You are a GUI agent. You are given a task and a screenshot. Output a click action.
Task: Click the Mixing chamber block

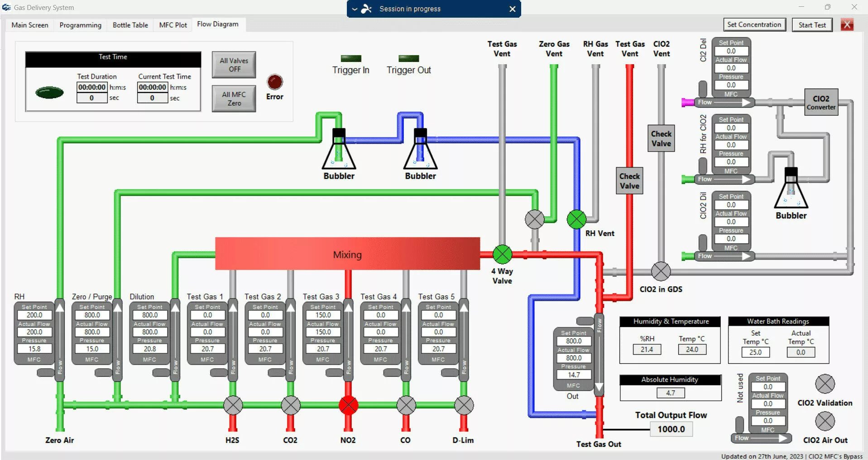click(x=347, y=254)
